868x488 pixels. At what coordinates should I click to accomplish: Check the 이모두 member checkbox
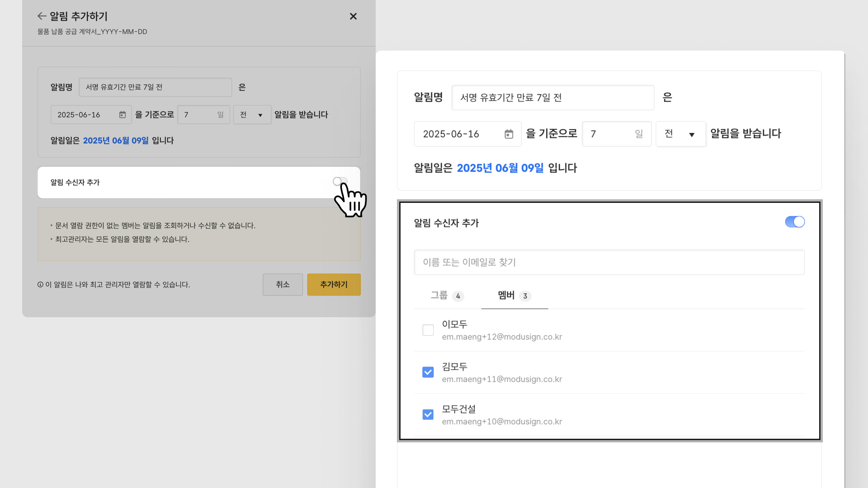pyautogui.click(x=428, y=330)
